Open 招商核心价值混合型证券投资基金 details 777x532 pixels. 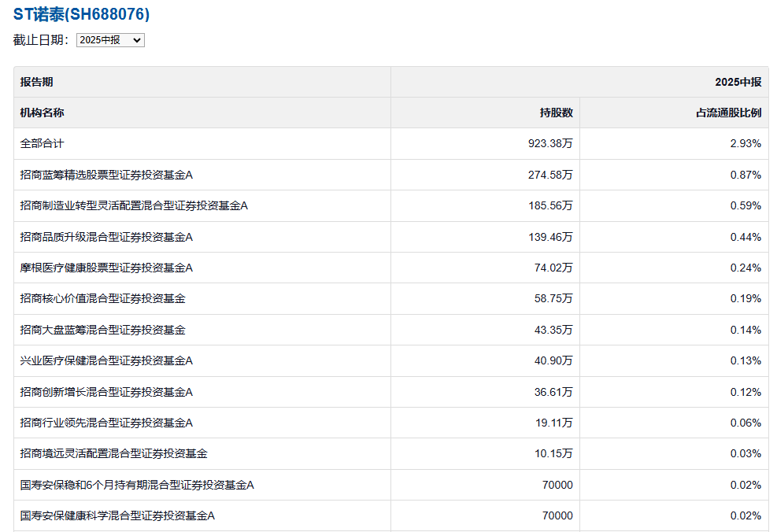pos(99,298)
